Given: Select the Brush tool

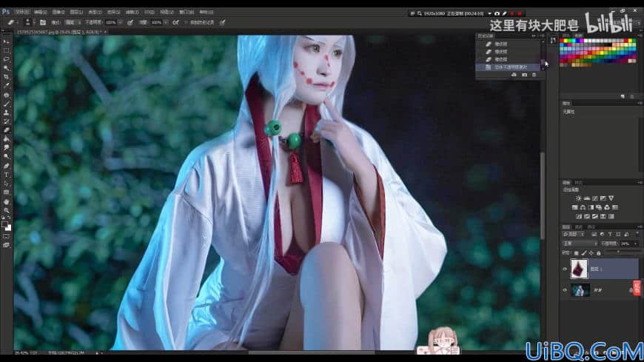Looking at the screenshot, I should pyautogui.click(x=6, y=104).
